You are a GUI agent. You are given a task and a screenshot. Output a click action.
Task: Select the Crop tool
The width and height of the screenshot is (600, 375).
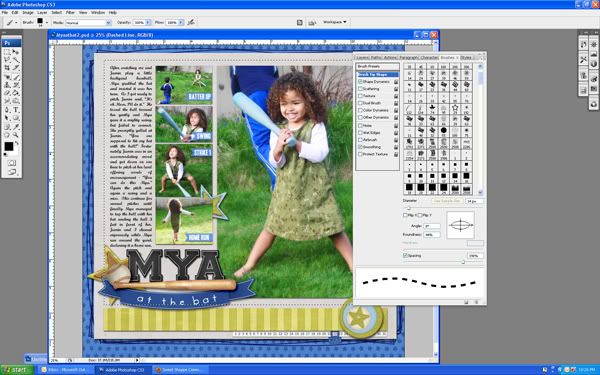tap(7, 68)
